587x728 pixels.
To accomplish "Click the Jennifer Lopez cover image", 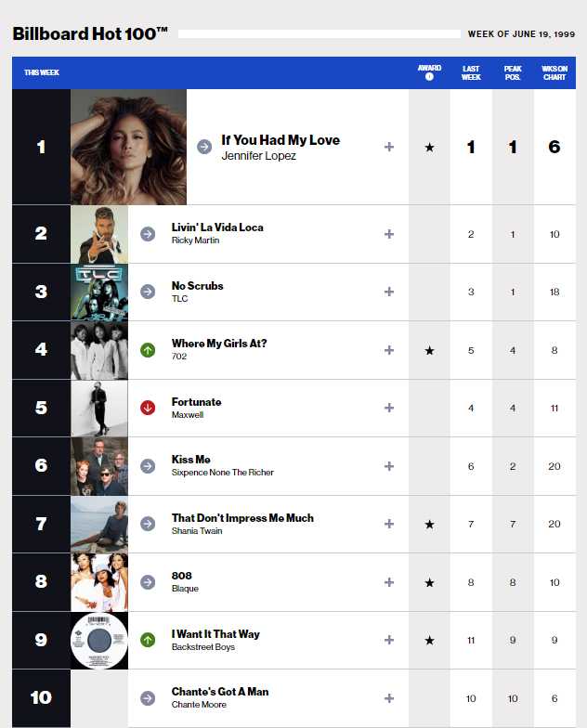I will tap(128, 147).
